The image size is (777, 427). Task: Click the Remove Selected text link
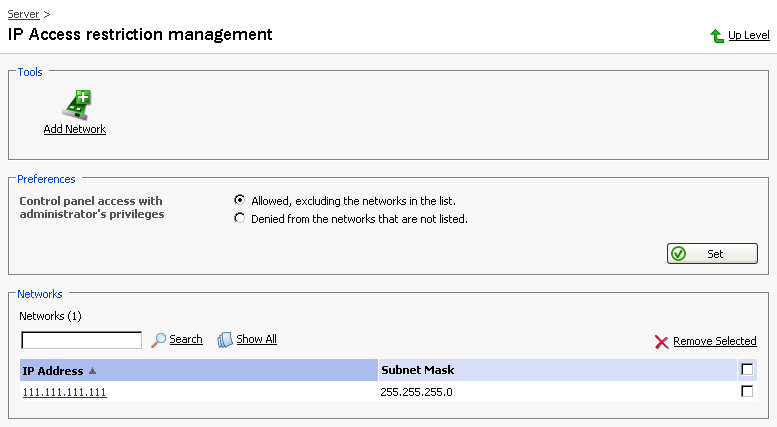[x=714, y=341]
